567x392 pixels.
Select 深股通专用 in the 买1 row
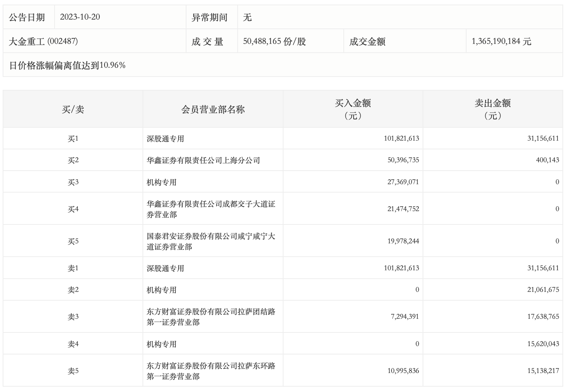(165, 139)
